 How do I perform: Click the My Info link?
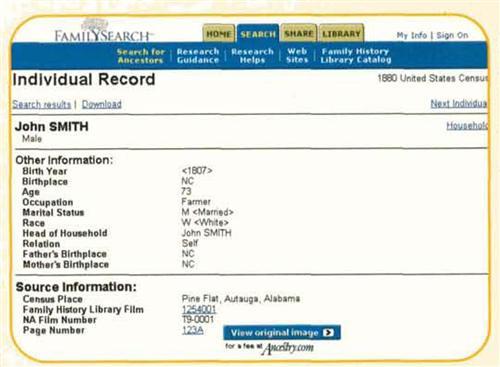point(412,35)
